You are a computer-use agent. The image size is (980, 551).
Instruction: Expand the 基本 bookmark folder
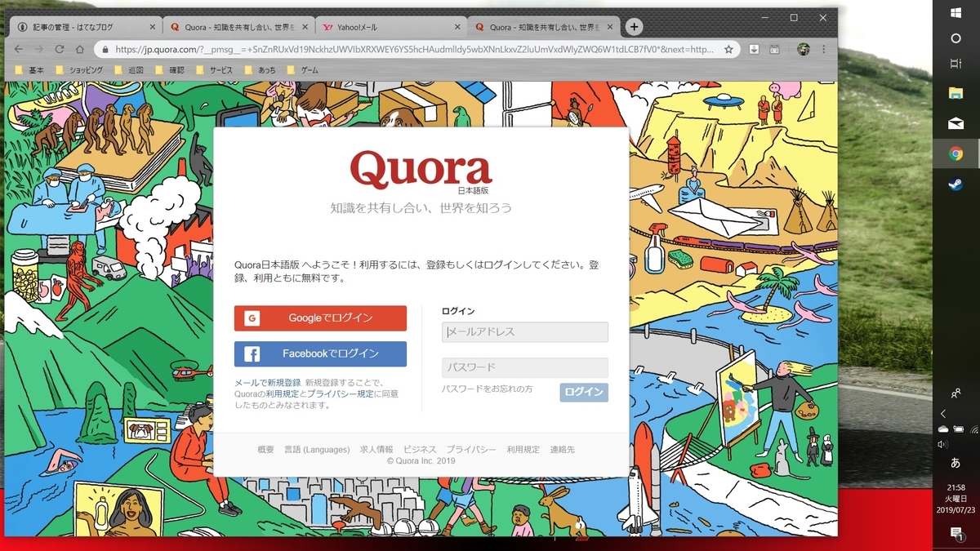click(29, 70)
